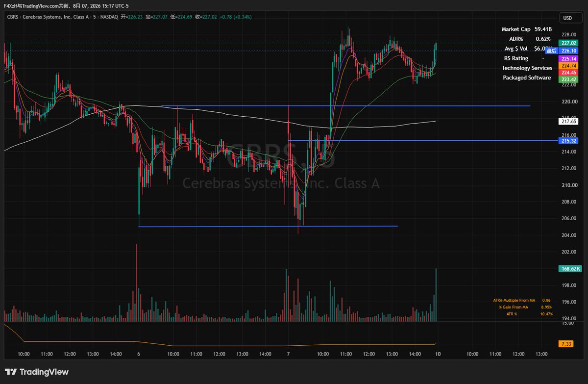The image size is (588, 384).
Task: Click the orange 224.74 price label
Action: (568, 66)
